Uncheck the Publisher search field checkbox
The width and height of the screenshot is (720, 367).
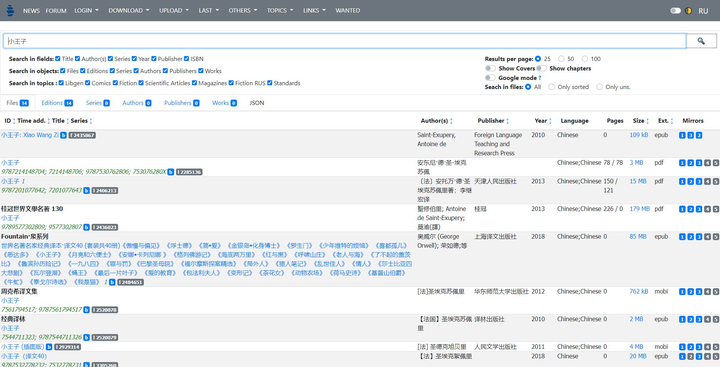(x=154, y=59)
